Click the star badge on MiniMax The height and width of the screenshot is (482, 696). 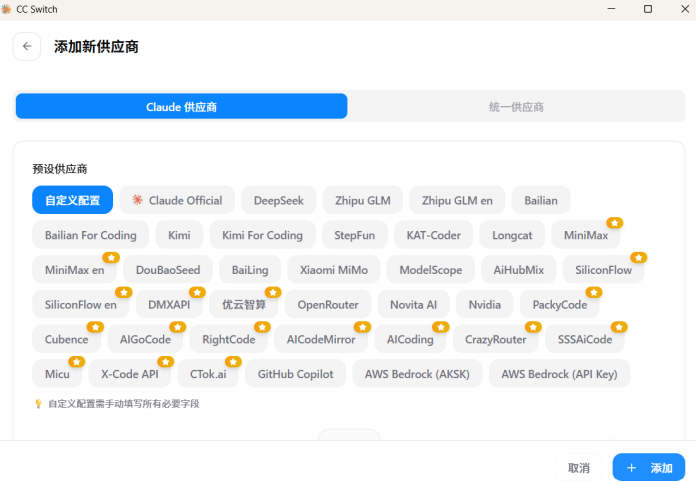click(x=615, y=223)
